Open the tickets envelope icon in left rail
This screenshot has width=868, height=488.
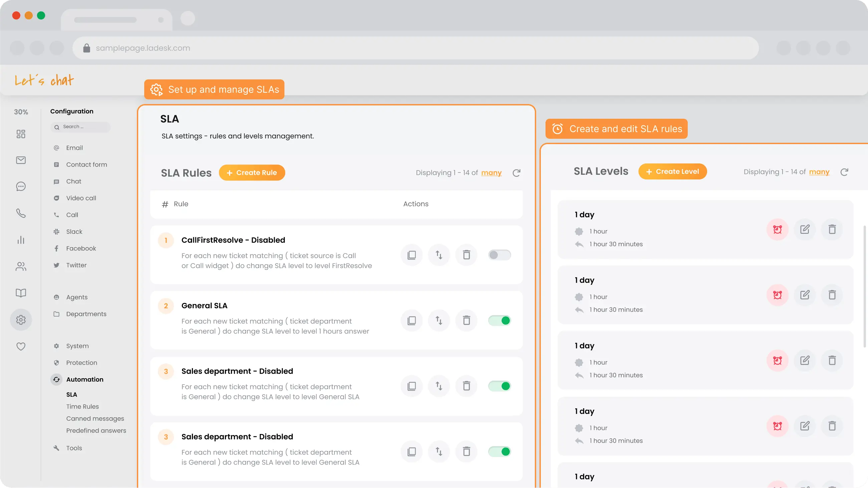21,160
